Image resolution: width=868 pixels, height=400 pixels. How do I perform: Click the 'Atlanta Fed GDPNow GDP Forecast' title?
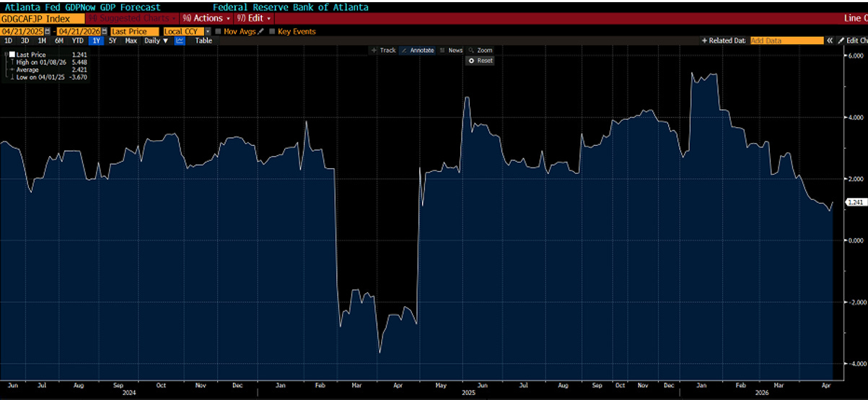coord(83,7)
